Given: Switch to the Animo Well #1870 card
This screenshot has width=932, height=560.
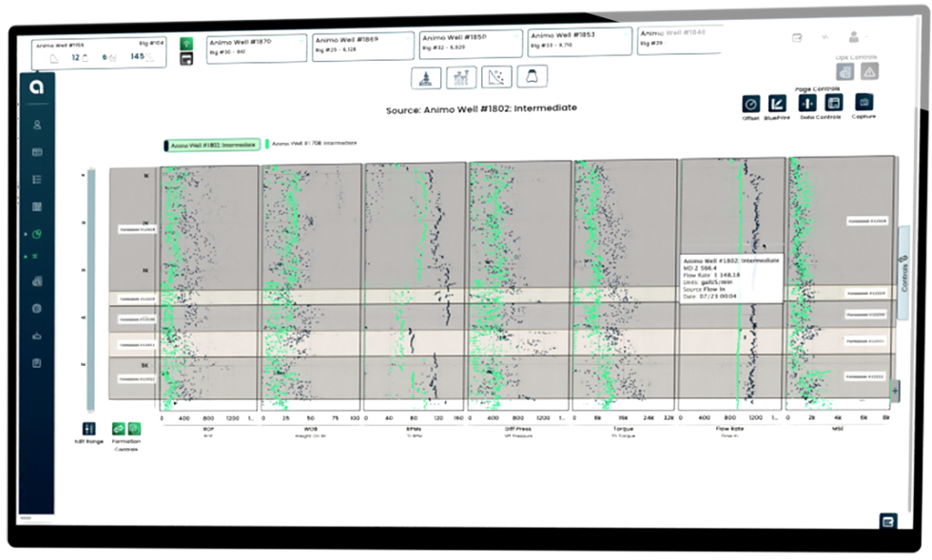Looking at the screenshot, I should tap(257, 48).
